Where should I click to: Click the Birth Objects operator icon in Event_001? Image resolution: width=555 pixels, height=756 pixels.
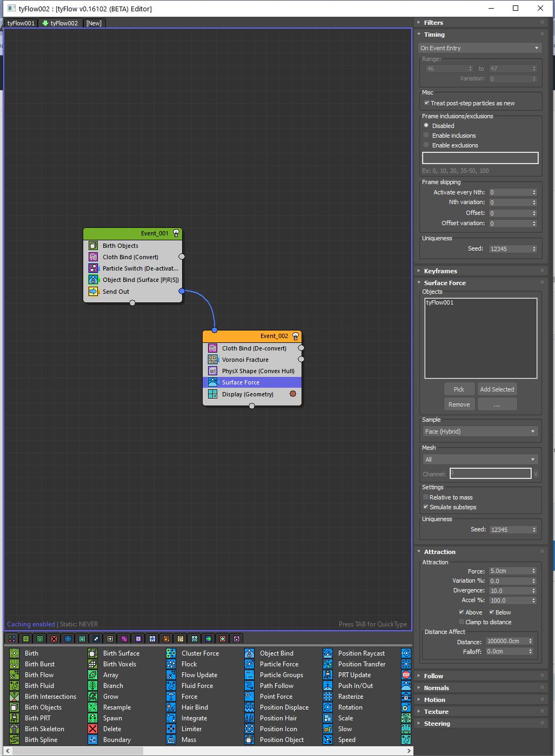click(x=93, y=246)
